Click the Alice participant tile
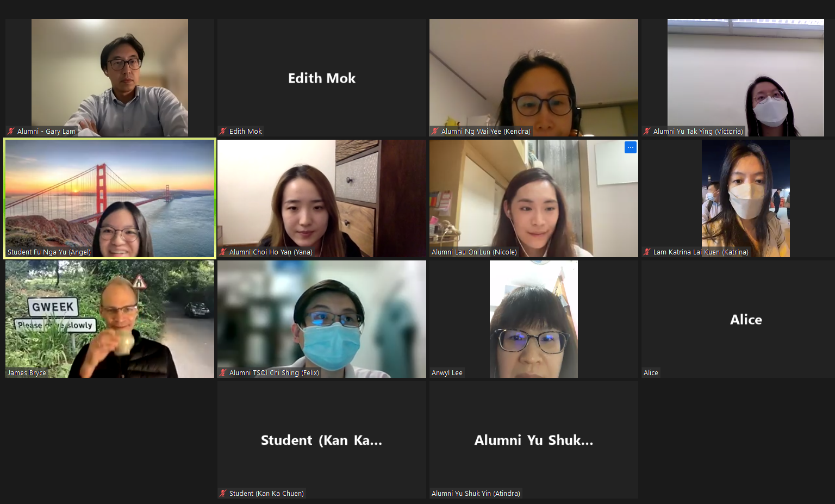This screenshot has width=835, height=504. coord(746,319)
